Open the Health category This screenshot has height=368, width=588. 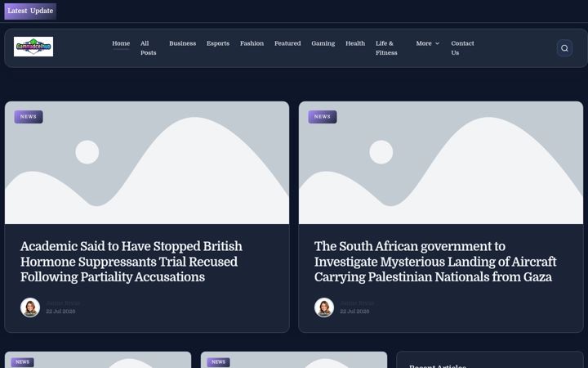[x=355, y=43]
